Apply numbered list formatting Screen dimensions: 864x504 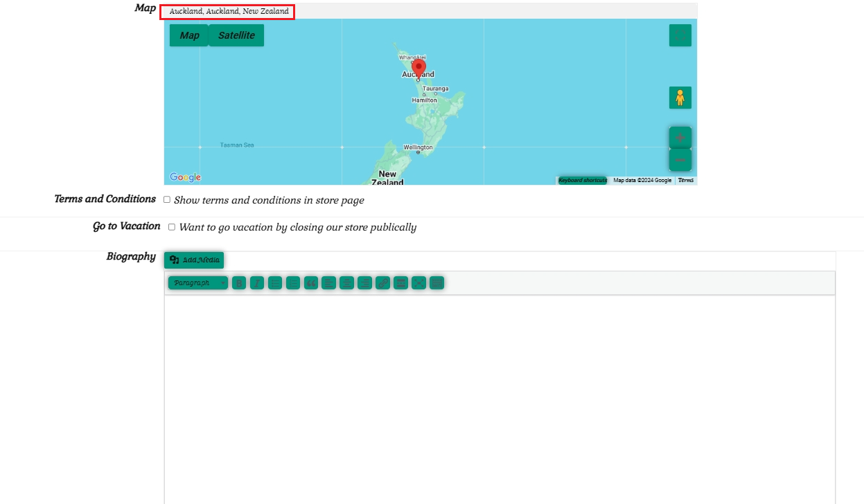point(293,283)
